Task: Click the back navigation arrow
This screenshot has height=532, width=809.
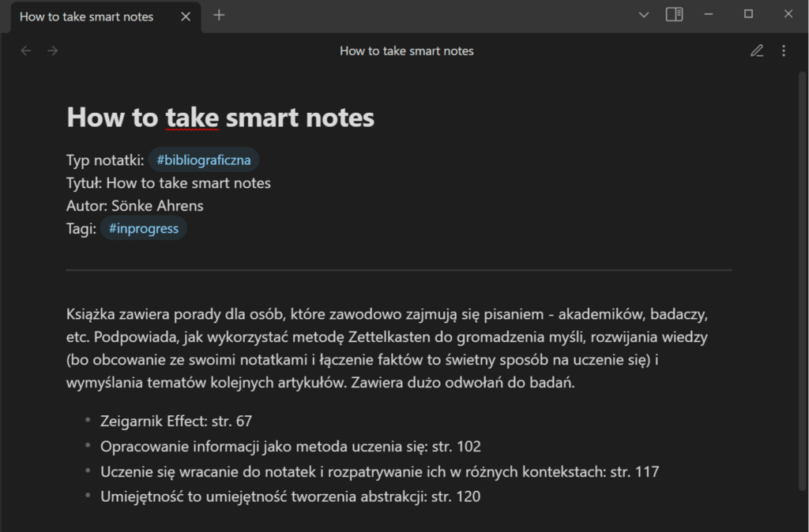Action: (x=25, y=50)
